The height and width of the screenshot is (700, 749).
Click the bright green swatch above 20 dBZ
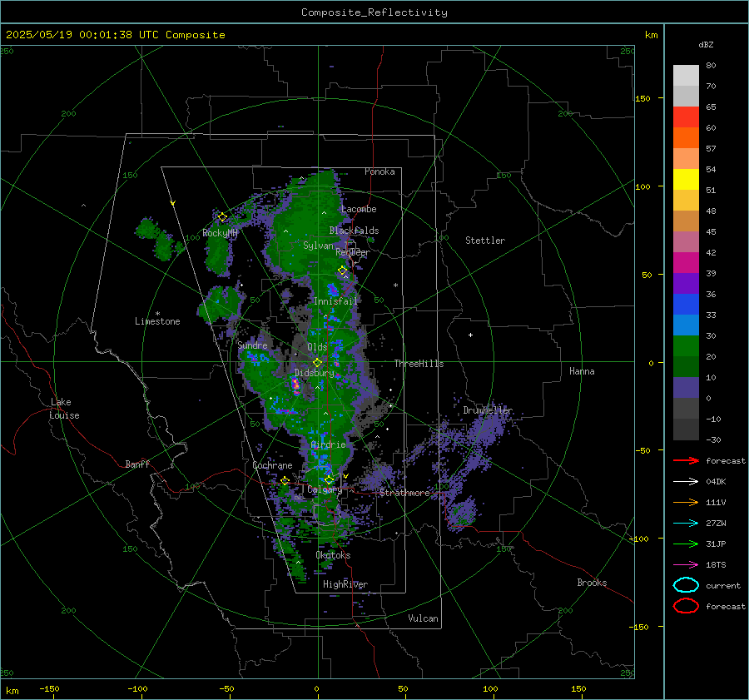pos(686,346)
